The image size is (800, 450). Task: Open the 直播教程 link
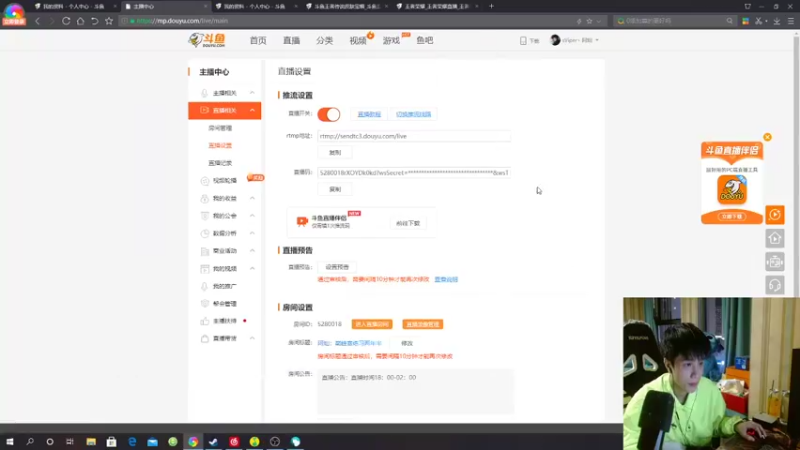369,114
